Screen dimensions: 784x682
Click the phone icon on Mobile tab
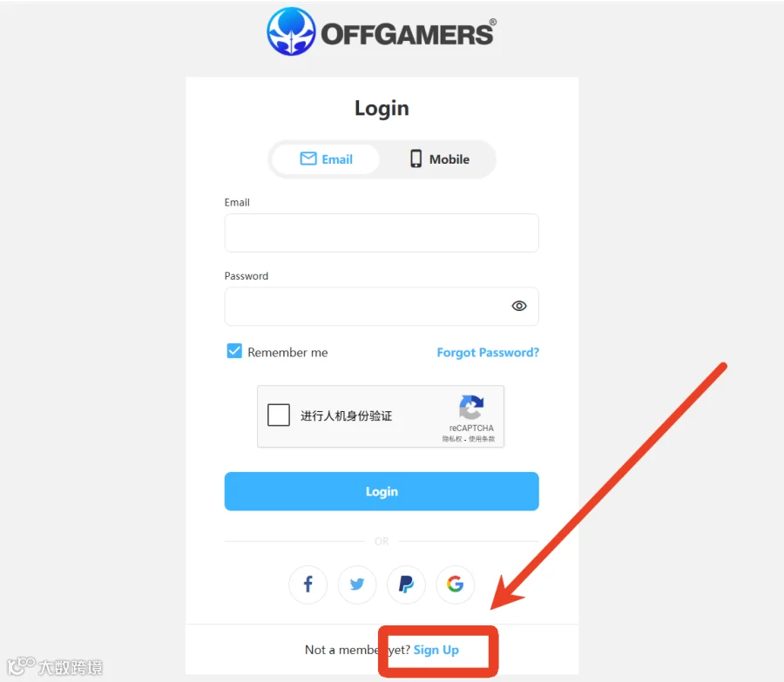coord(416,159)
